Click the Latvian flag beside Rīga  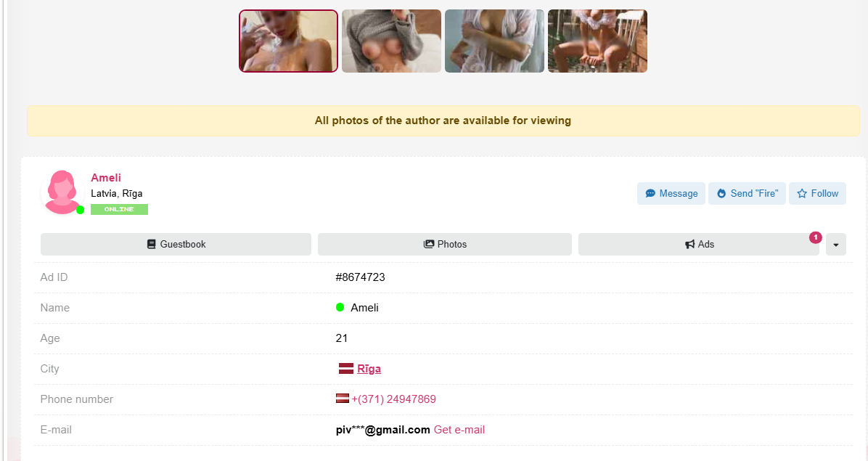pyautogui.click(x=346, y=369)
